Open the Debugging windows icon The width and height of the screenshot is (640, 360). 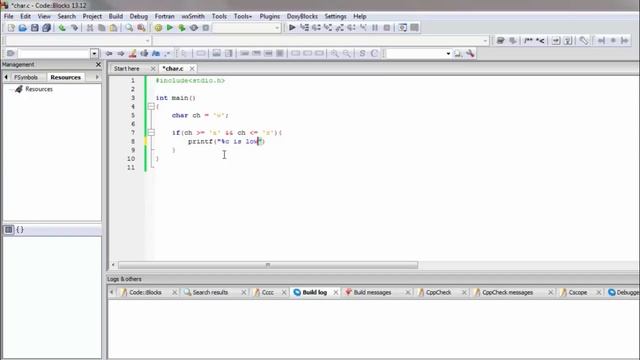click(x=402, y=28)
